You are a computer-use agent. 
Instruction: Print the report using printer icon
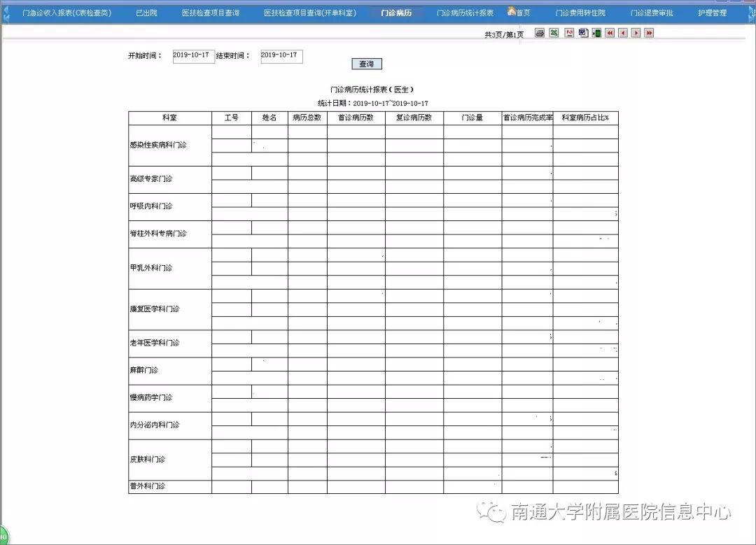point(540,33)
